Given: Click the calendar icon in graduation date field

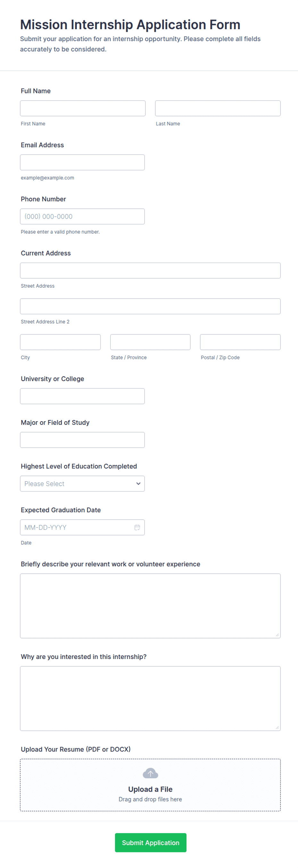Looking at the screenshot, I should [x=137, y=527].
